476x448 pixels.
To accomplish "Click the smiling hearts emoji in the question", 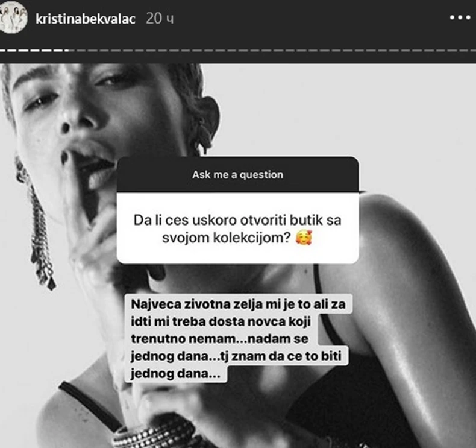I will [x=304, y=238].
